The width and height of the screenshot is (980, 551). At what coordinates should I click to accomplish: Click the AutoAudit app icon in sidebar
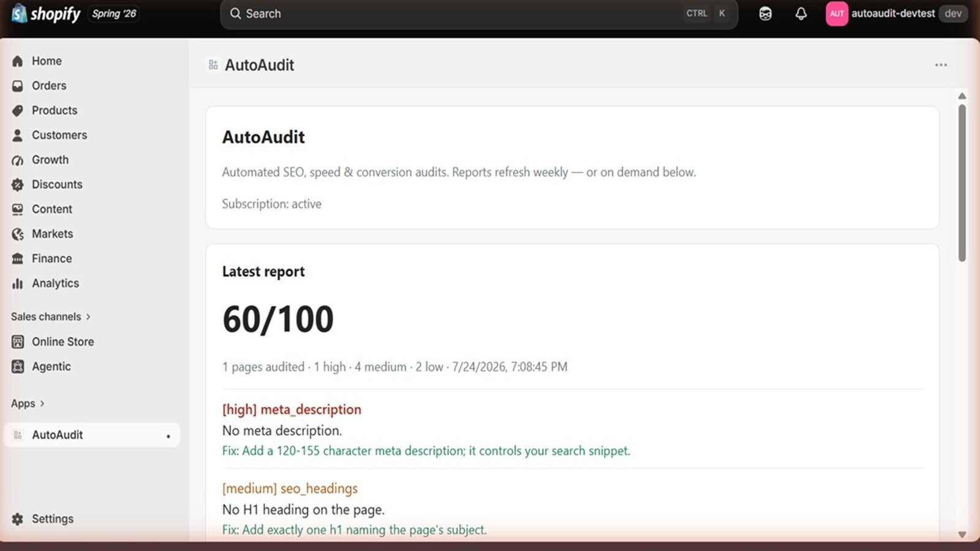tap(18, 435)
